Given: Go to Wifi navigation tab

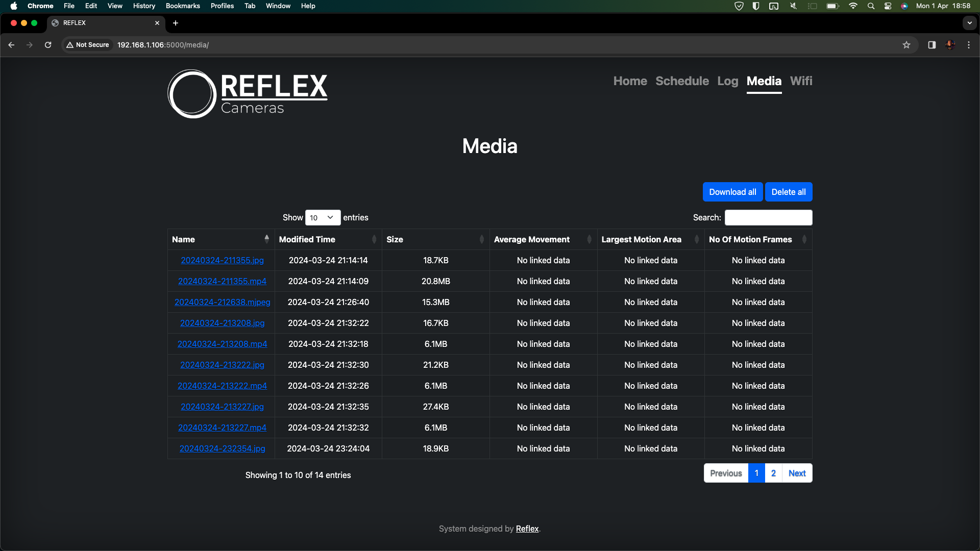Looking at the screenshot, I should (801, 81).
